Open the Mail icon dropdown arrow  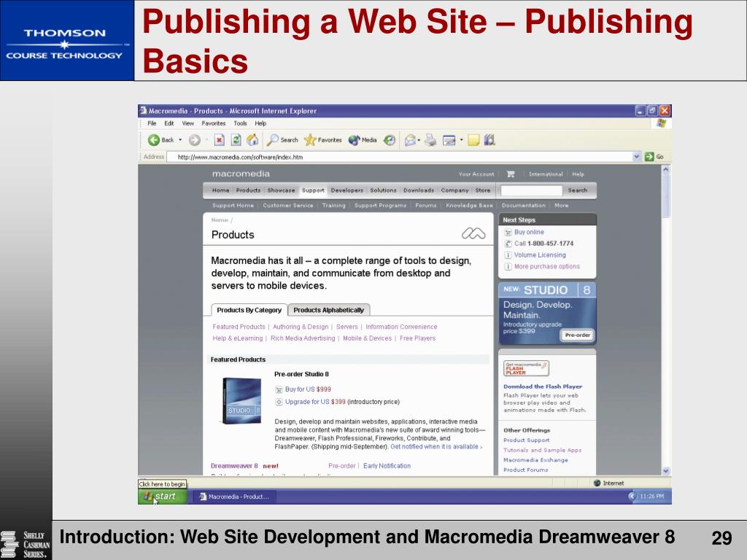click(419, 140)
